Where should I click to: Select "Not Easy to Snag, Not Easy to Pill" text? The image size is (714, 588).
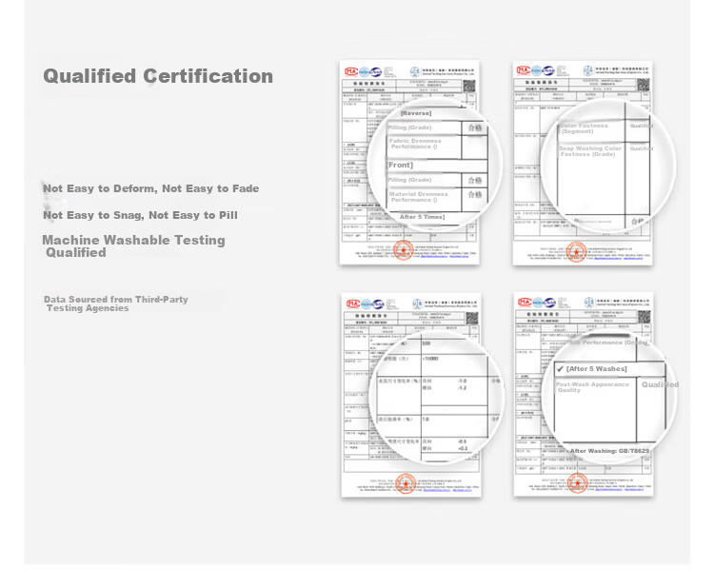140,215
